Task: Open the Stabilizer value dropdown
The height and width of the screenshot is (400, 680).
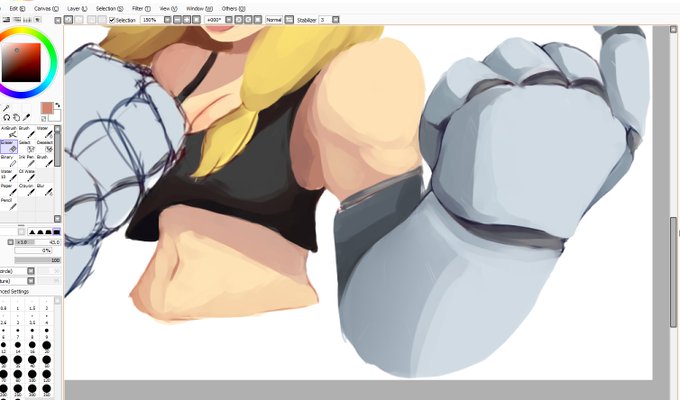Action: 335,20
